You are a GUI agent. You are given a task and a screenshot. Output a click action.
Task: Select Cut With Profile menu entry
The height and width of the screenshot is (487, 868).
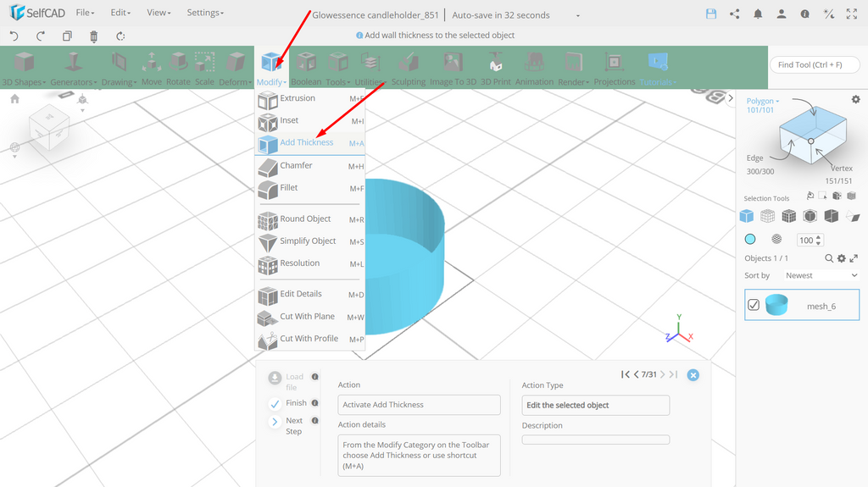[310, 340]
